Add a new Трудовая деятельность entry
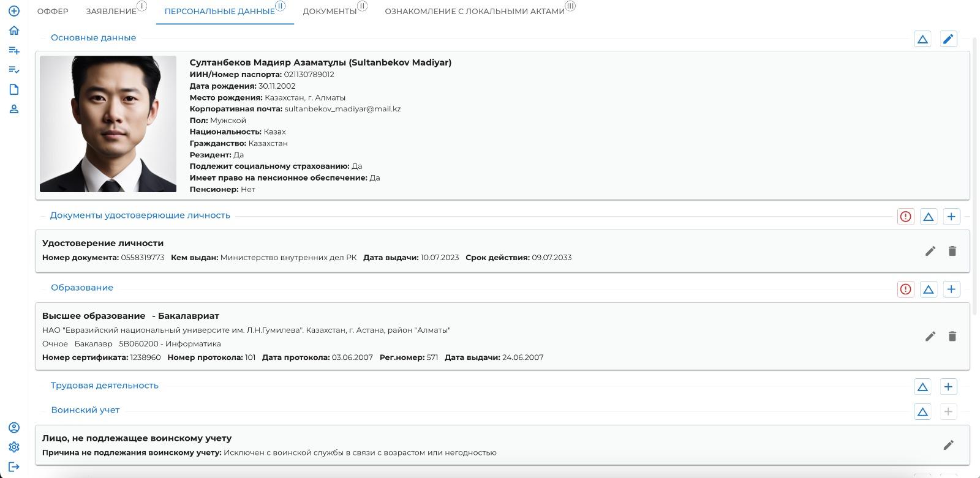 948,387
